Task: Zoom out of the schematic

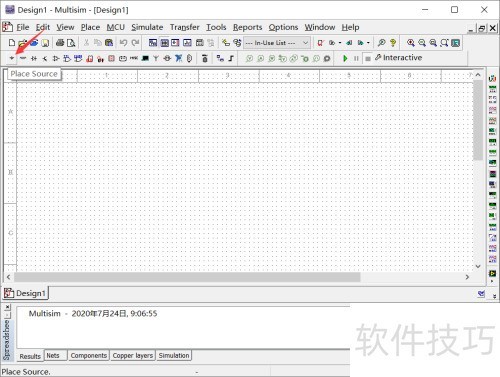Action: tap(422, 43)
